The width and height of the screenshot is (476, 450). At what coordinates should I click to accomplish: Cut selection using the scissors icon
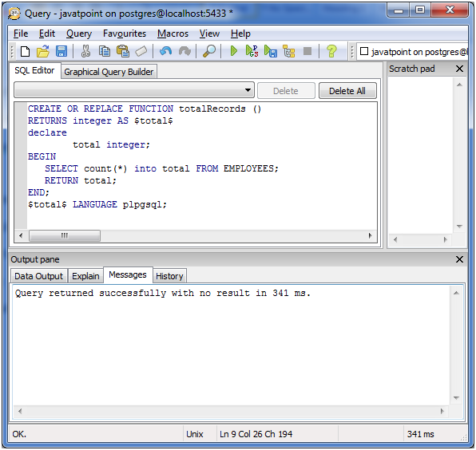click(x=85, y=52)
